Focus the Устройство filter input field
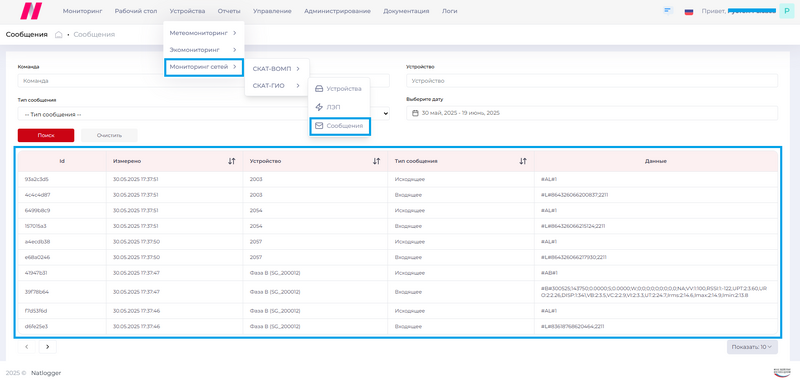The height and width of the screenshot is (383, 800). click(x=592, y=81)
